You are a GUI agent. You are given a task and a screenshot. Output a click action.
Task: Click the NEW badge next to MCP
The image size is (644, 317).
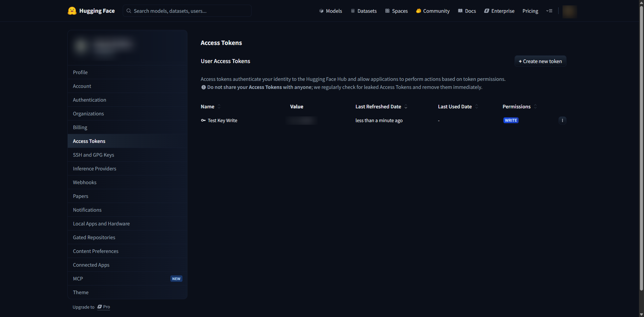tap(176, 279)
